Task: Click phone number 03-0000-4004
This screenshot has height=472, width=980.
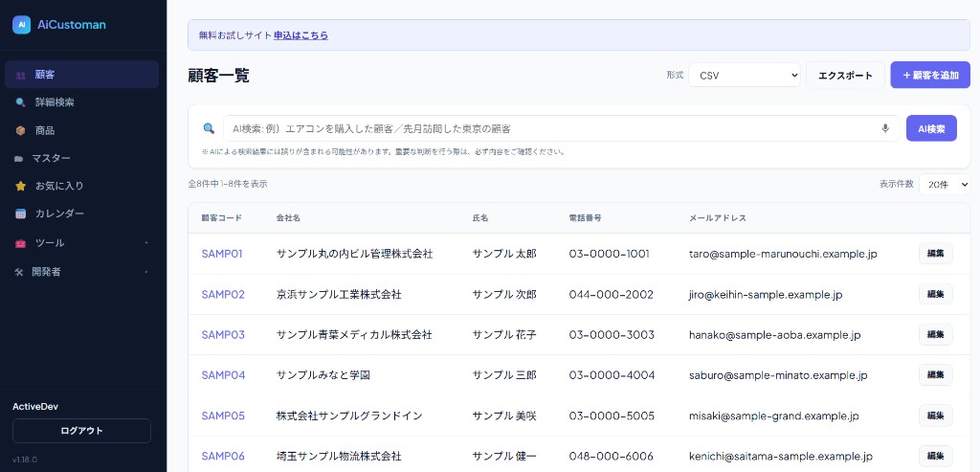Action: click(x=612, y=375)
